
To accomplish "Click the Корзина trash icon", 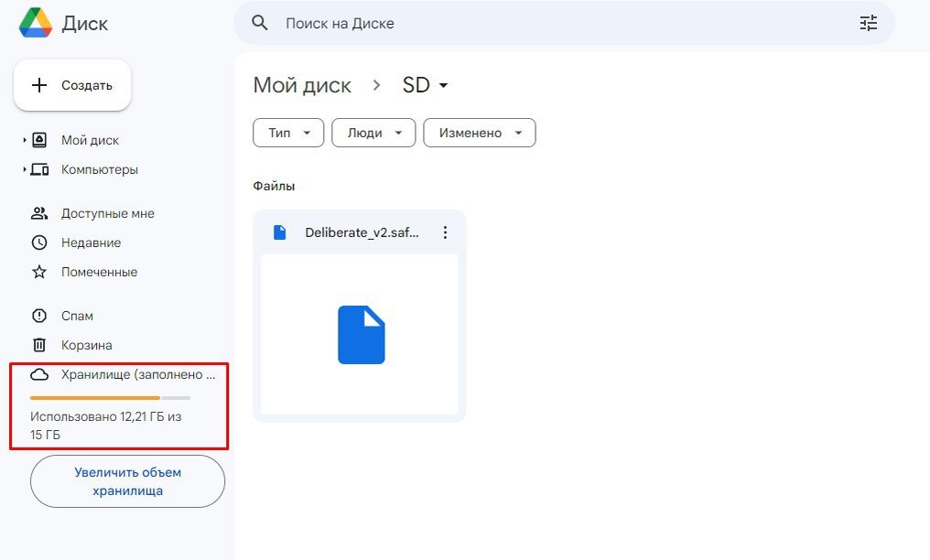I will (39, 345).
